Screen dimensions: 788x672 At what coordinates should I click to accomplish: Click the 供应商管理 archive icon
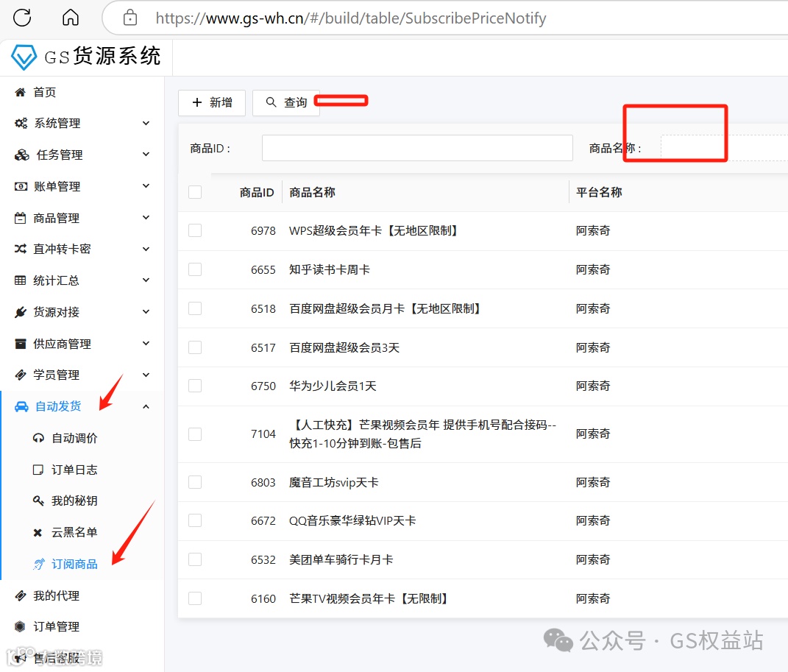coord(20,344)
